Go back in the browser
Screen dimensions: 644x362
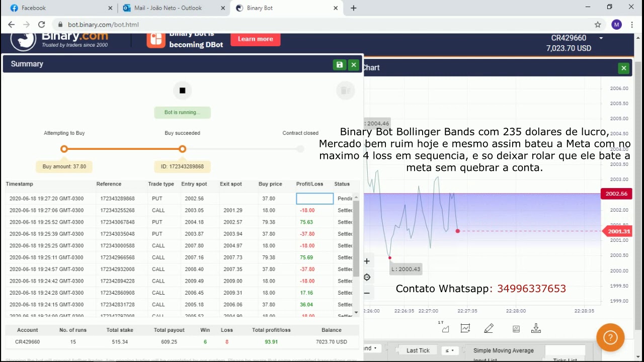(11, 24)
